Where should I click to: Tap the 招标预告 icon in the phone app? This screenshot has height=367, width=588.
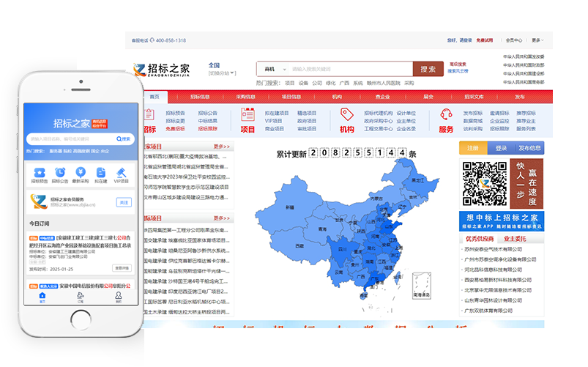pos(40,173)
